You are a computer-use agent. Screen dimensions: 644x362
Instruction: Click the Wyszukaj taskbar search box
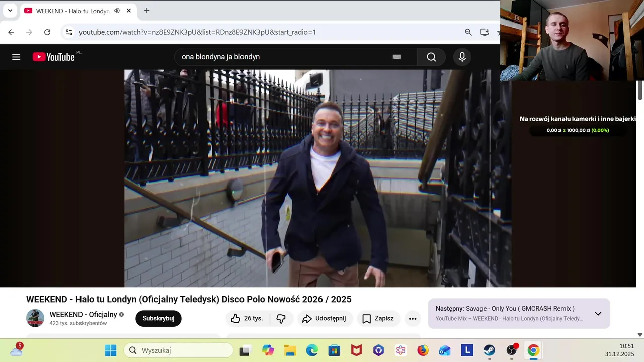pos(179,350)
